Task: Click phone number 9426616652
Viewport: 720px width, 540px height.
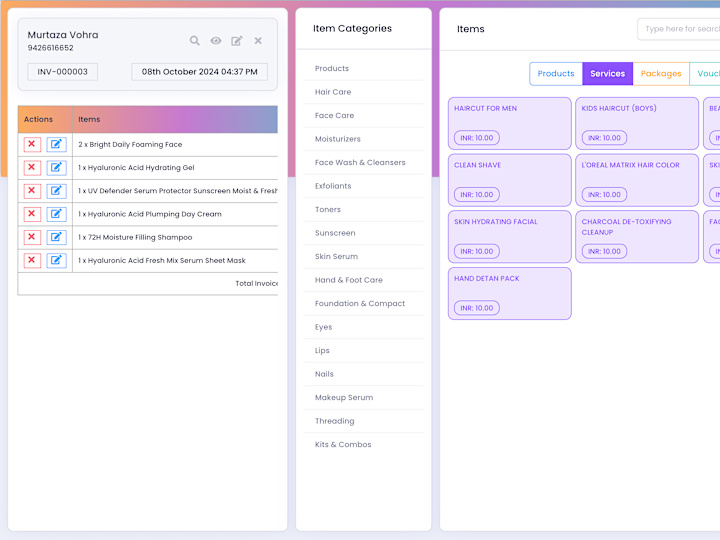Action: click(x=51, y=48)
